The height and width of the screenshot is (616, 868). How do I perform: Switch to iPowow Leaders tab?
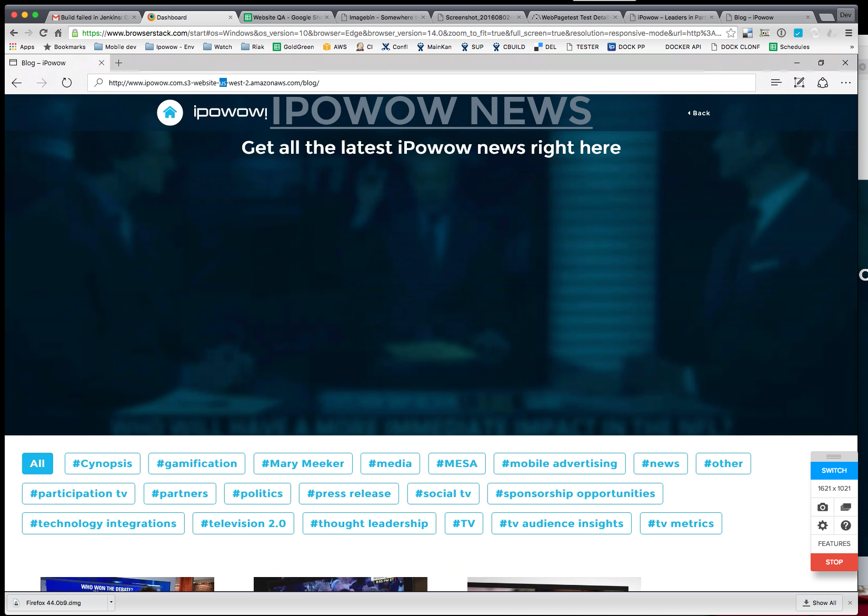tap(670, 17)
